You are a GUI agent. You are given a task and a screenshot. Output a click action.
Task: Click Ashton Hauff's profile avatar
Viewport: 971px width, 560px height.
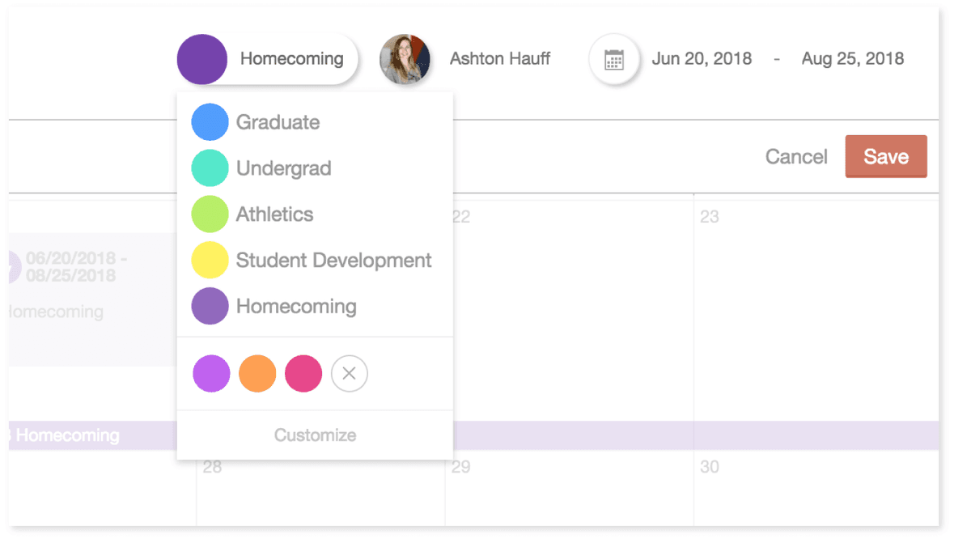point(405,58)
